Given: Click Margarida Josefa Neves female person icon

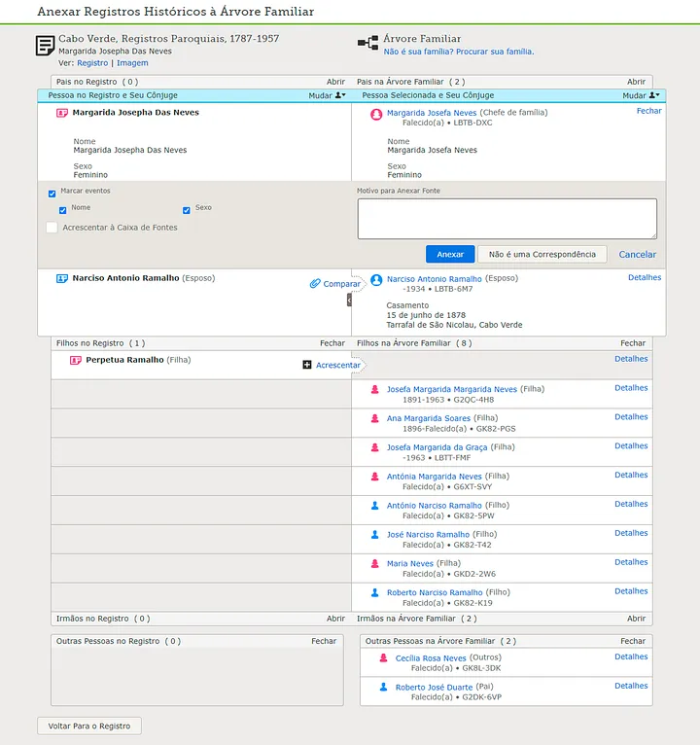Looking at the screenshot, I should click(x=376, y=114).
